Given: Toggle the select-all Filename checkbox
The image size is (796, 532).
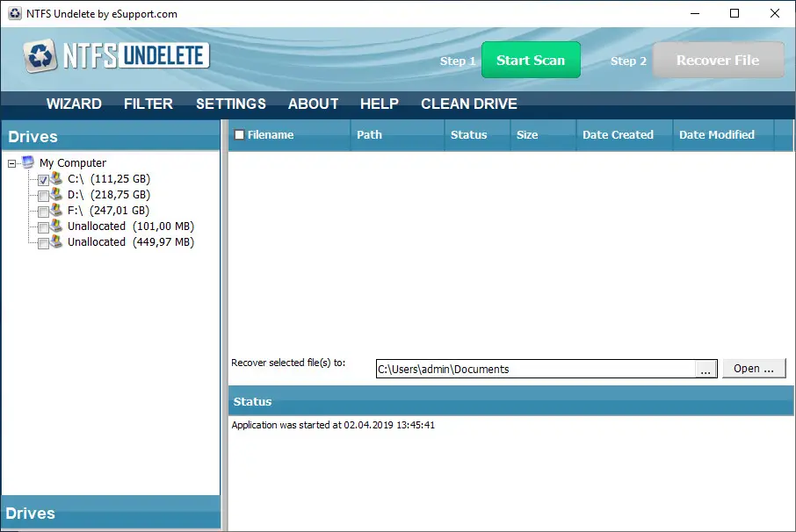Looking at the screenshot, I should (239, 134).
